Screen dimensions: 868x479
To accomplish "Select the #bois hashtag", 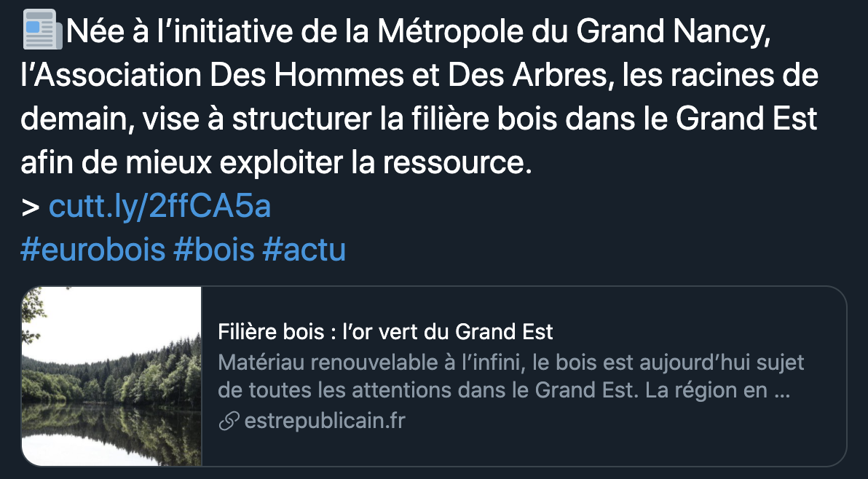I will coord(213,250).
